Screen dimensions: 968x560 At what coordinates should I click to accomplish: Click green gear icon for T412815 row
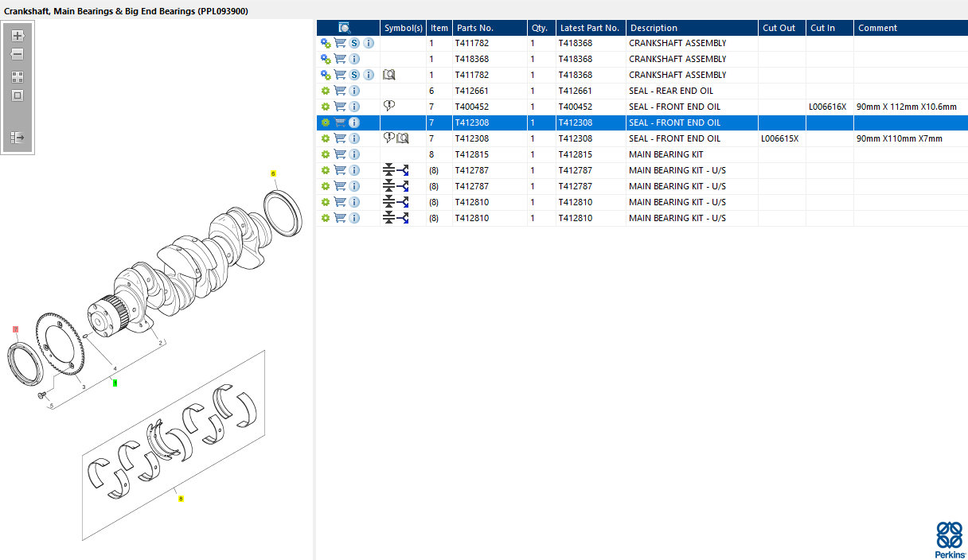326,154
